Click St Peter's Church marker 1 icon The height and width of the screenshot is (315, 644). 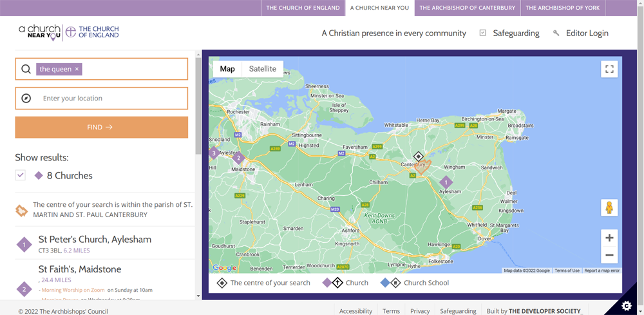pos(24,245)
